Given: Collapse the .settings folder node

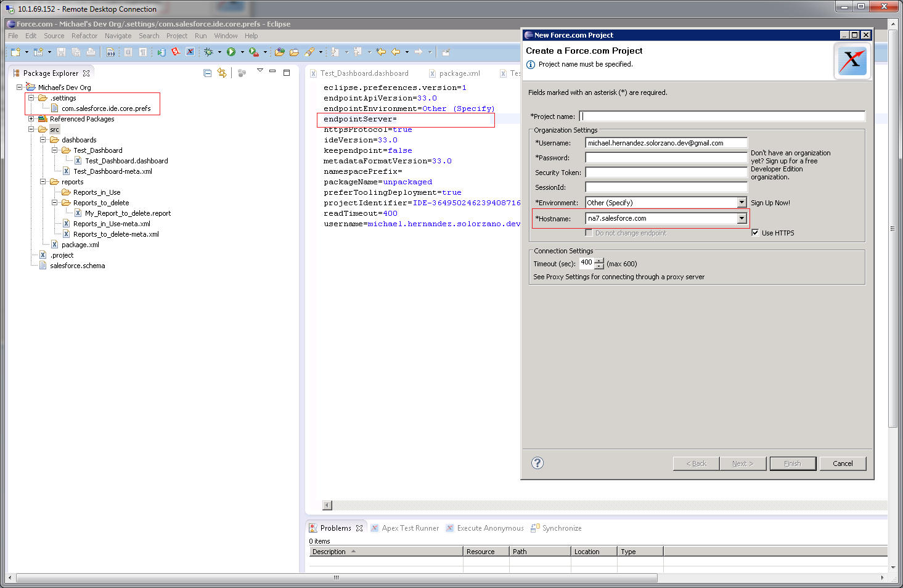Looking at the screenshot, I should tap(31, 97).
